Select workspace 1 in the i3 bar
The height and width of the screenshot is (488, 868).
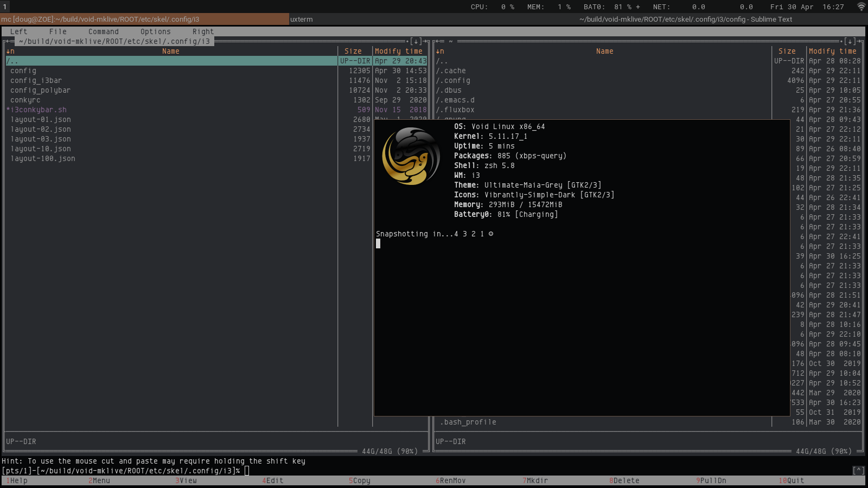(5, 7)
